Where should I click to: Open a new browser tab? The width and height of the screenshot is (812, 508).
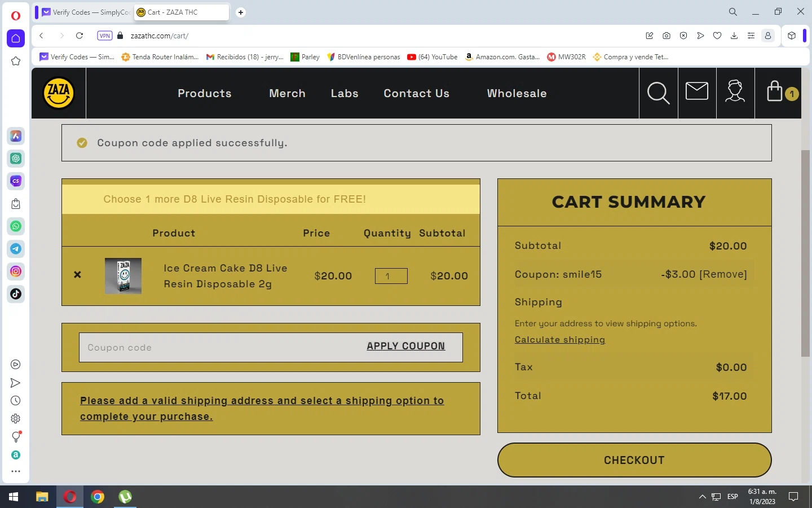[241, 12]
